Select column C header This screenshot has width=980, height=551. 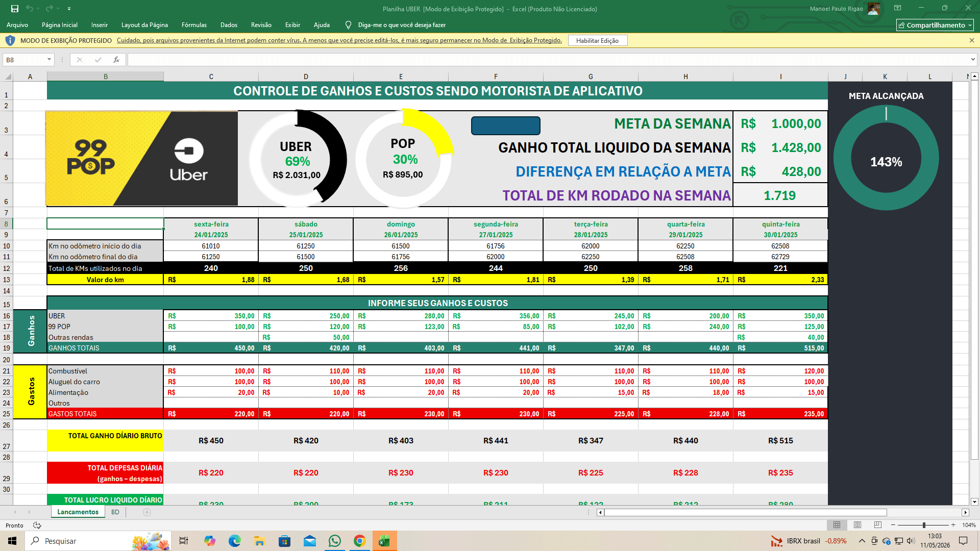211,77
